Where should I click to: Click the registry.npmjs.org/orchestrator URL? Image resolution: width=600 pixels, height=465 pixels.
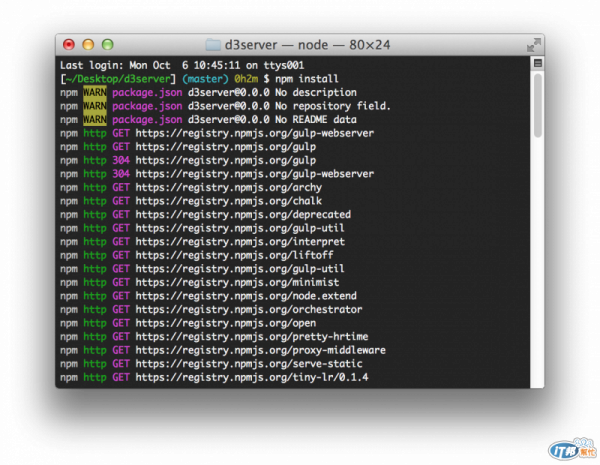249,310
